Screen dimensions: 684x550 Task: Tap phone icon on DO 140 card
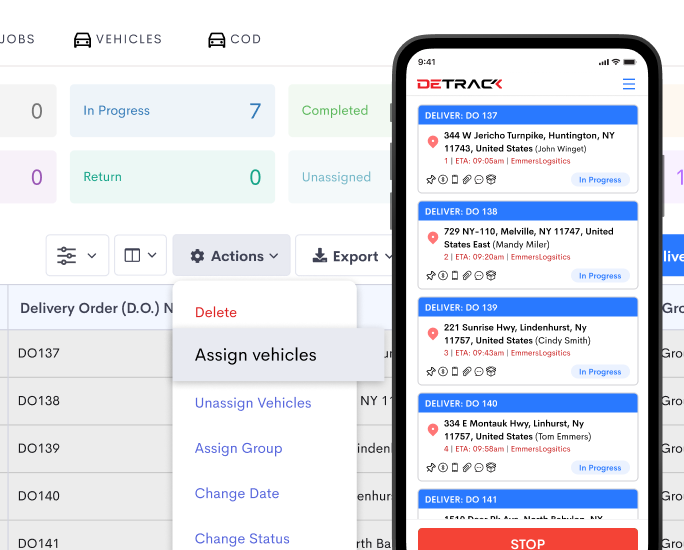[455, 467]
